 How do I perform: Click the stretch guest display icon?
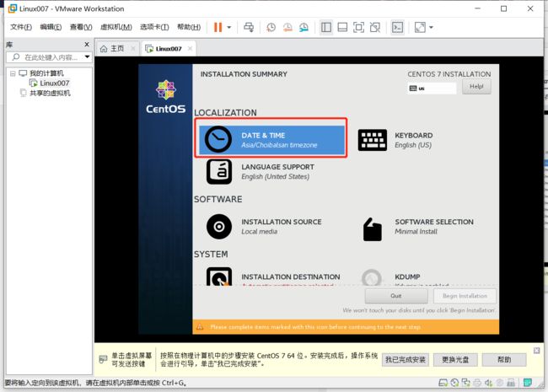[x=420, y=27]
